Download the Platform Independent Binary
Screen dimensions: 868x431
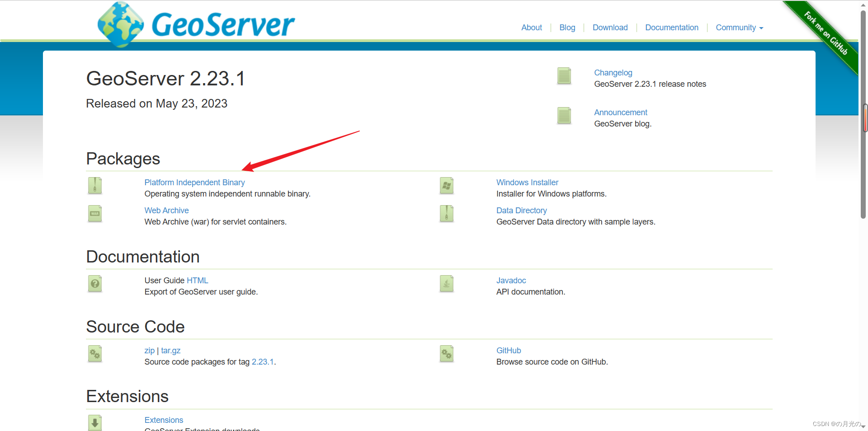click(x=194, y=183)
